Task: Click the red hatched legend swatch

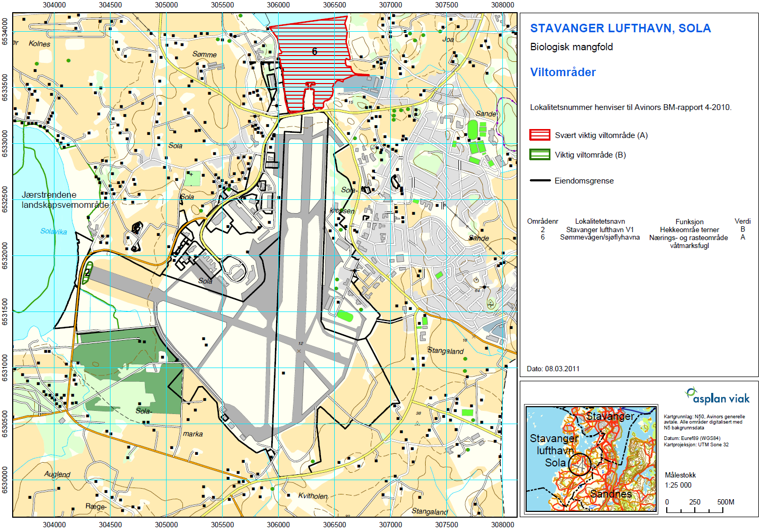Action: (540, 135)
